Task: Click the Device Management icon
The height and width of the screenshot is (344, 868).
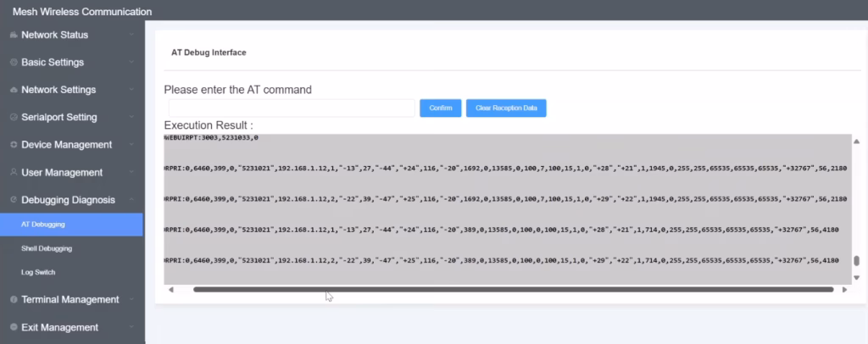Action: coord(14,145)
